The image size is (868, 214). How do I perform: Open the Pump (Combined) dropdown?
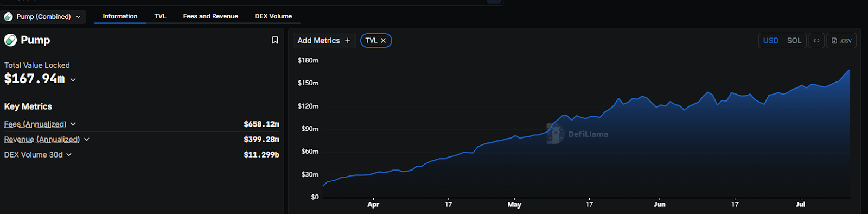[x=44, y=17]
